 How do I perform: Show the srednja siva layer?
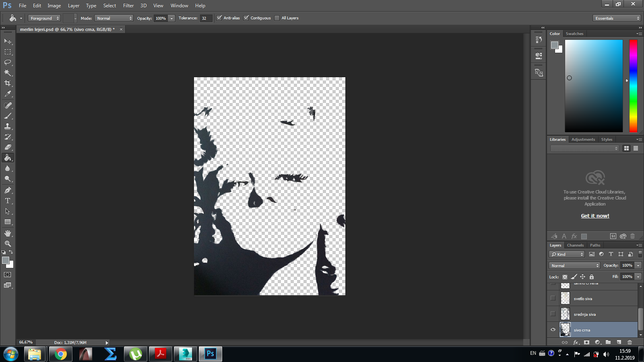[x=553, y=314]
